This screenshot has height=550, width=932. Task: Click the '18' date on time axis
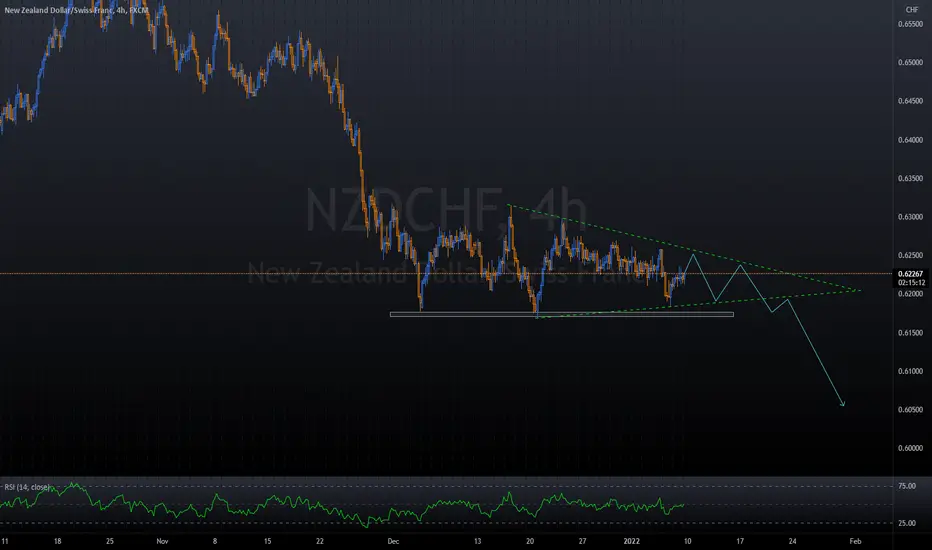click(58, 541)
